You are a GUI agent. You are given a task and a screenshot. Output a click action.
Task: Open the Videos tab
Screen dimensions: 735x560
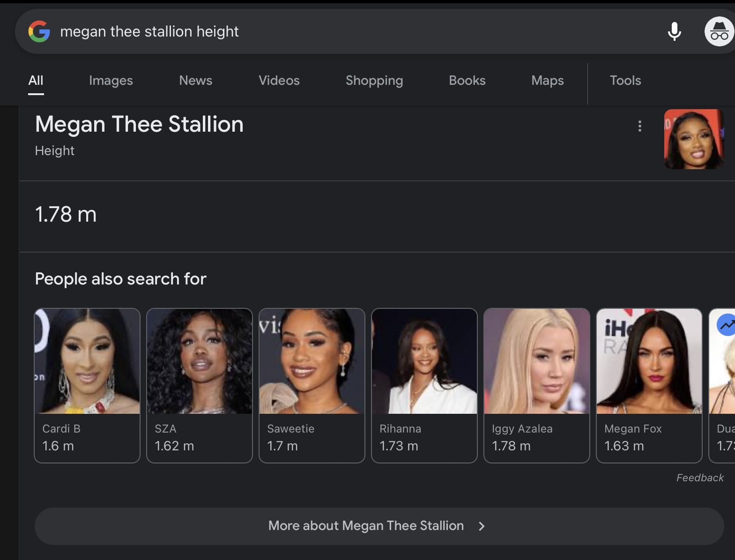click(279, 81)
